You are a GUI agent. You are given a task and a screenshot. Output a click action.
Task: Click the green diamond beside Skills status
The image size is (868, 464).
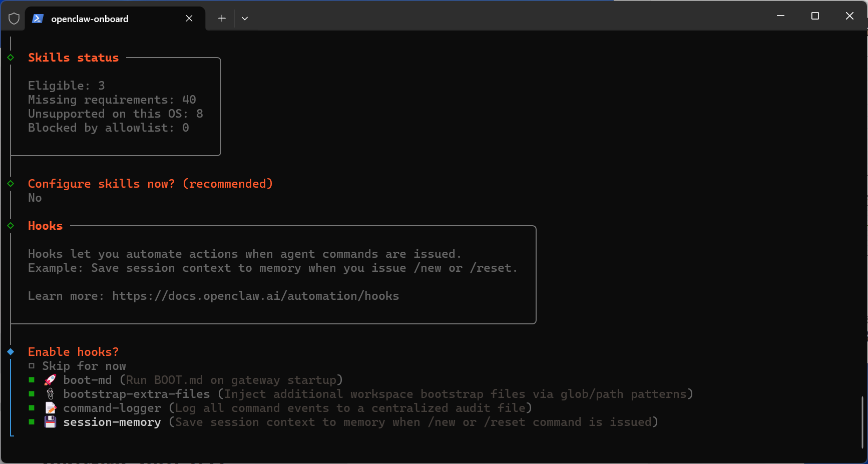click(11, 58)
